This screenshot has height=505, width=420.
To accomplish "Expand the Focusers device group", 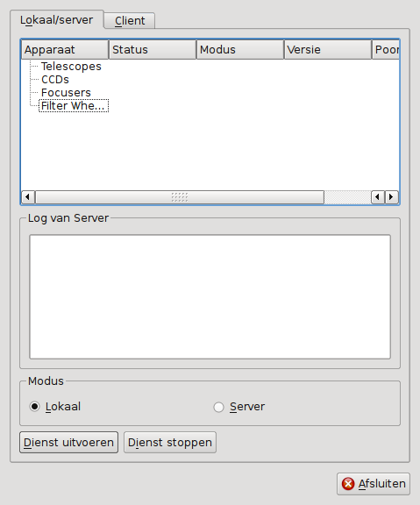I will [66, 93].
